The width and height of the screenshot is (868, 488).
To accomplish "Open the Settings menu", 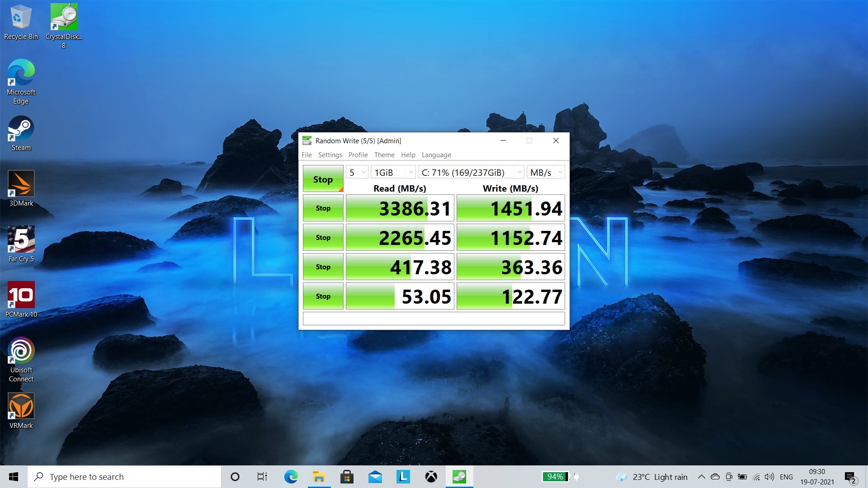I will click(x=330, y=155).
